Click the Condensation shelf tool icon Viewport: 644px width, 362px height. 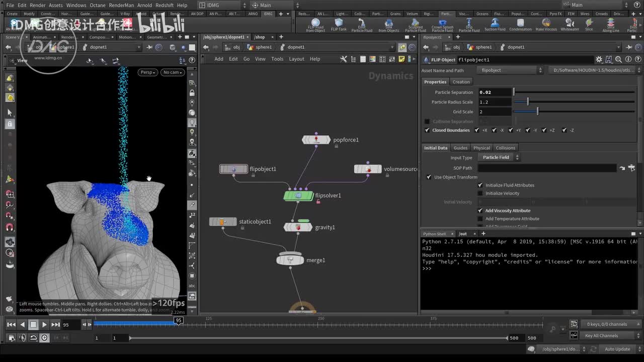tap(520, 23)
